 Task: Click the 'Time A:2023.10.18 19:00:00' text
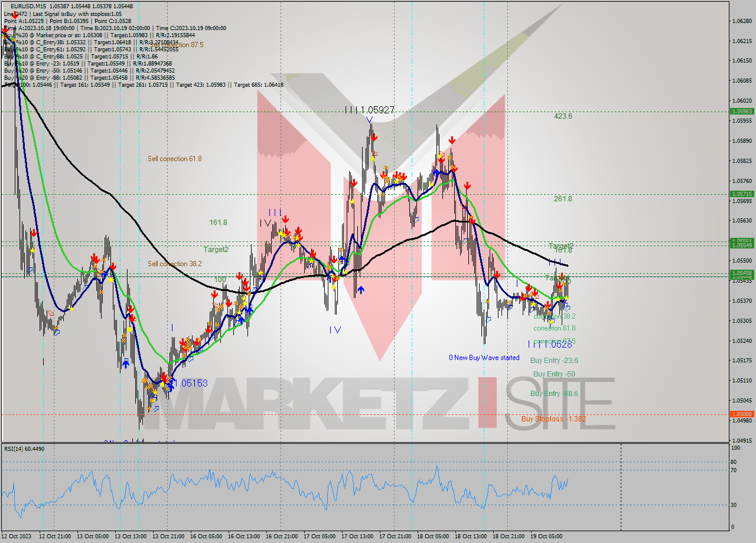[x=39, y=28]
